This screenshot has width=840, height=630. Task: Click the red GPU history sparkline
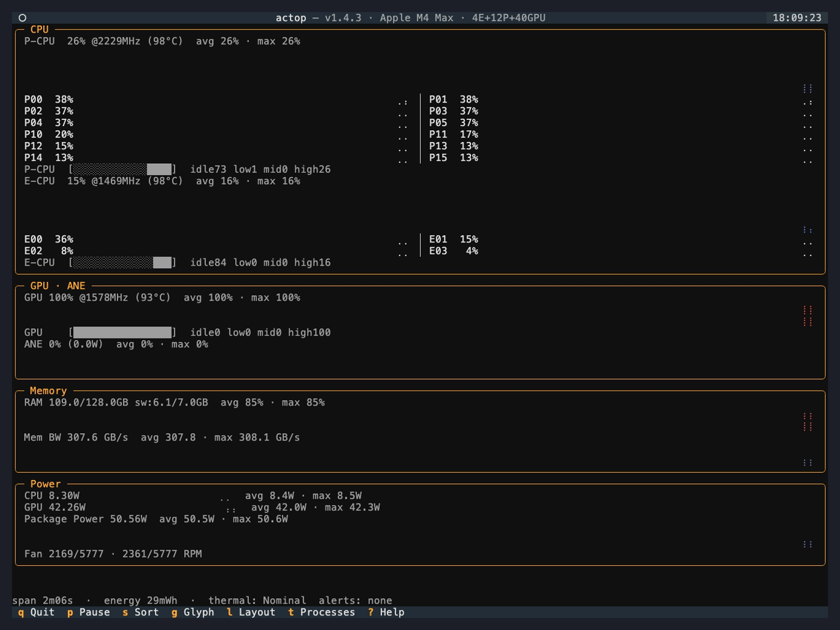pyautogui.click(x=808, y=316)
